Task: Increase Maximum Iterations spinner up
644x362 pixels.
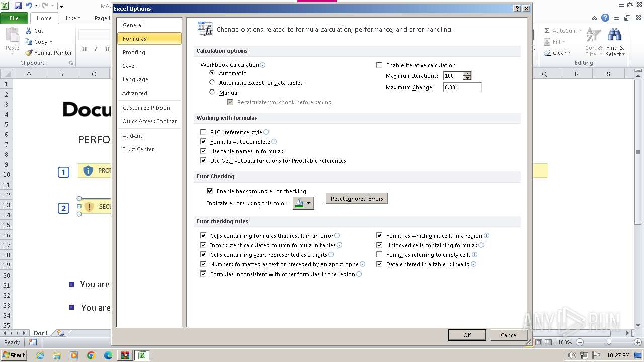Action: [x=467, y=74]
